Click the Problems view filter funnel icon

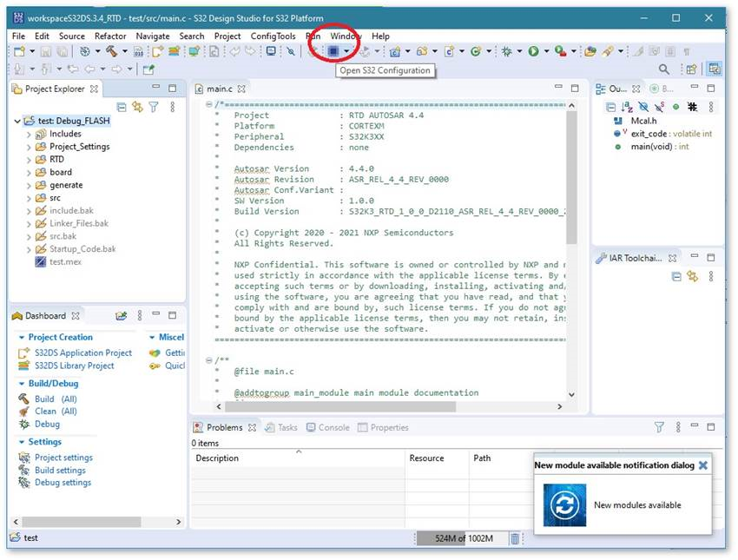click(x=659, y=427)
